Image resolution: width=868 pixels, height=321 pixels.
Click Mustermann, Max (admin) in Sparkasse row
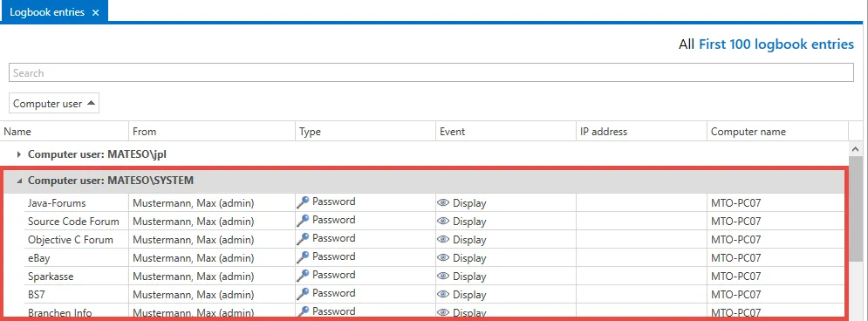click(193, 277)
